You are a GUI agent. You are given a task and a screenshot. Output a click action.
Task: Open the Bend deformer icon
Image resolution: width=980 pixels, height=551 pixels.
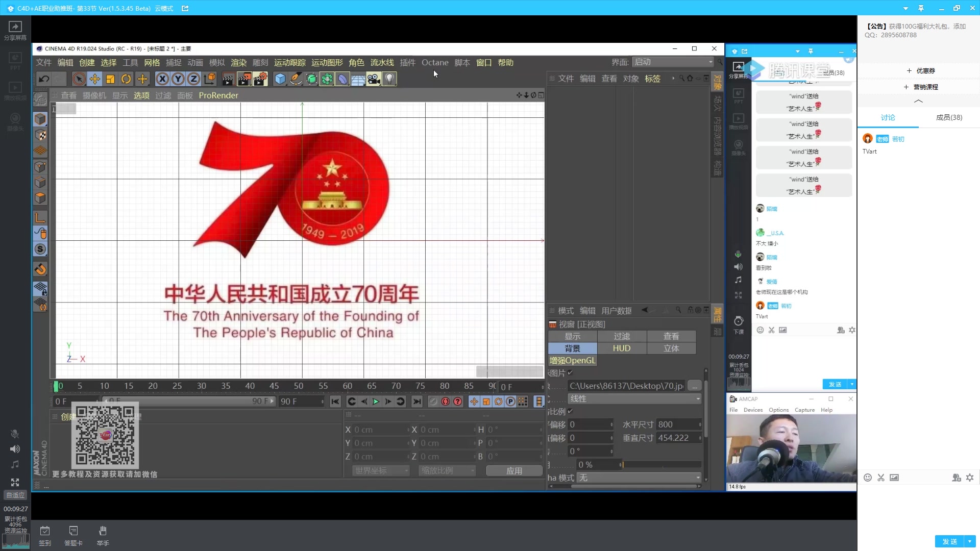click(342, 79)
